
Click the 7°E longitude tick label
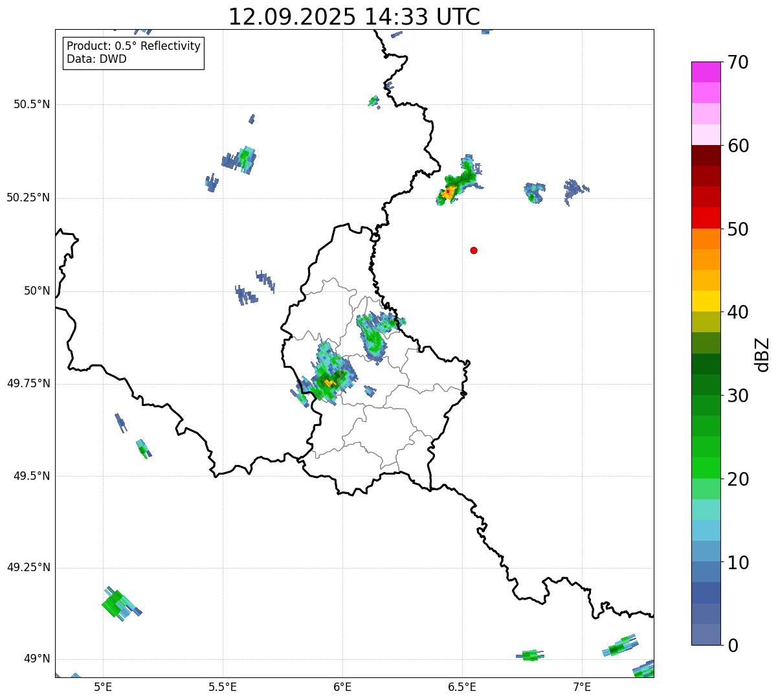coord(582,686)
